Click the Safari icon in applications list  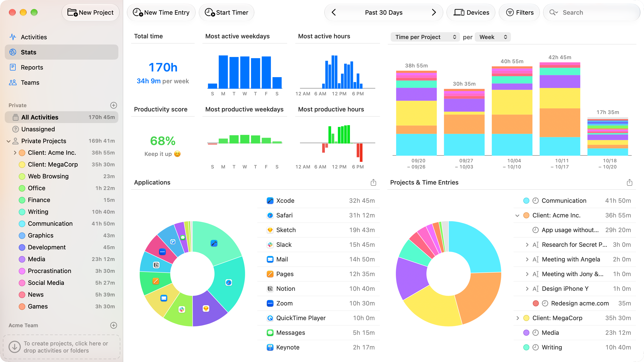point(270,215)
